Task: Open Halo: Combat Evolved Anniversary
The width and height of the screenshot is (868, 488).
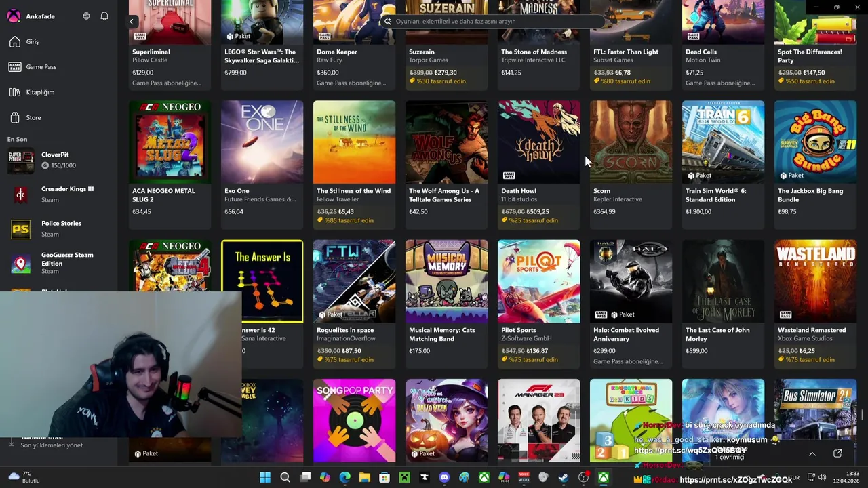Action: (631, 304)
